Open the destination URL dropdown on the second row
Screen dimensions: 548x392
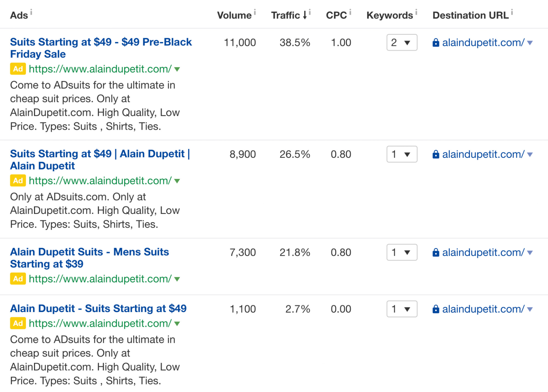click(x=530, y=154)
